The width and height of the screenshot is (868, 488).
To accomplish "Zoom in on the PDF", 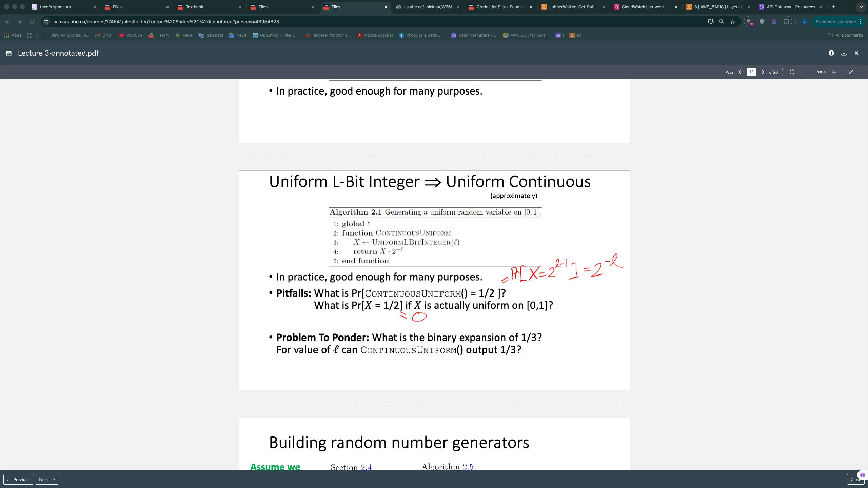I will (x=834, y=72).
